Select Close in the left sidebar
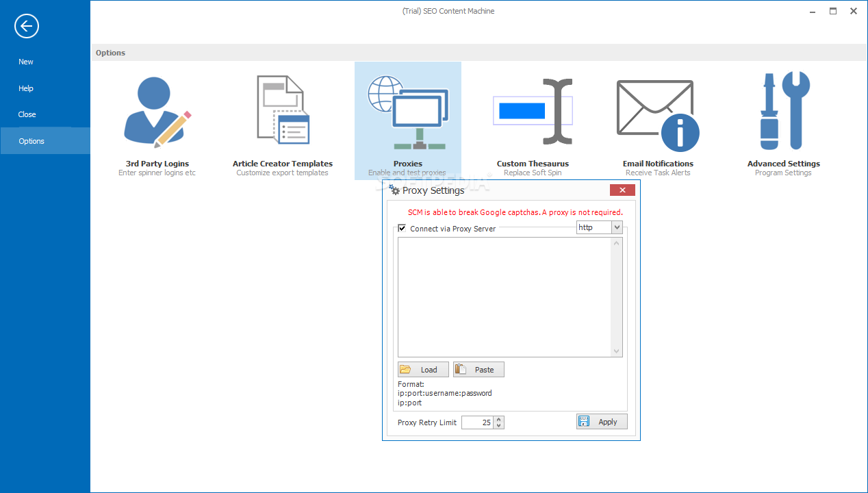This screenshot has height=493, width=868. [x=27, y=114]
